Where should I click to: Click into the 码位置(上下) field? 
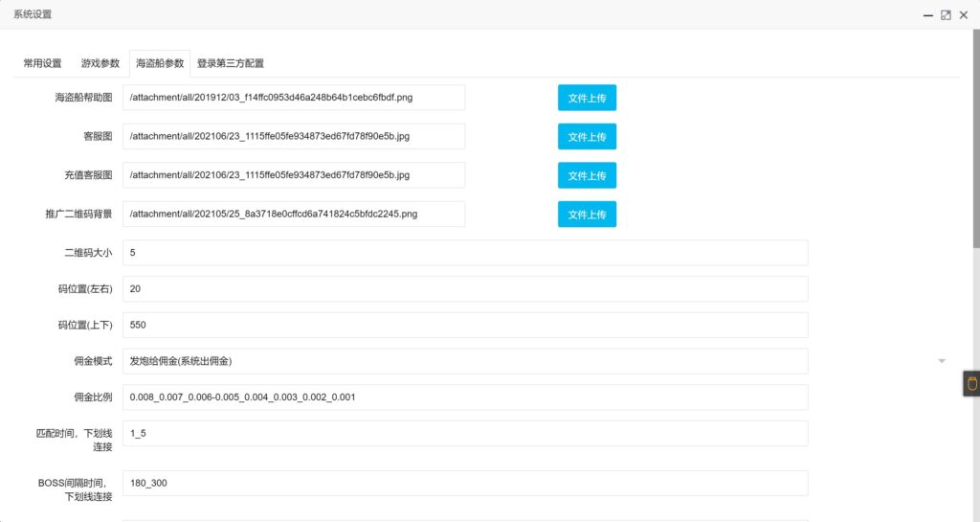point(465,325)
